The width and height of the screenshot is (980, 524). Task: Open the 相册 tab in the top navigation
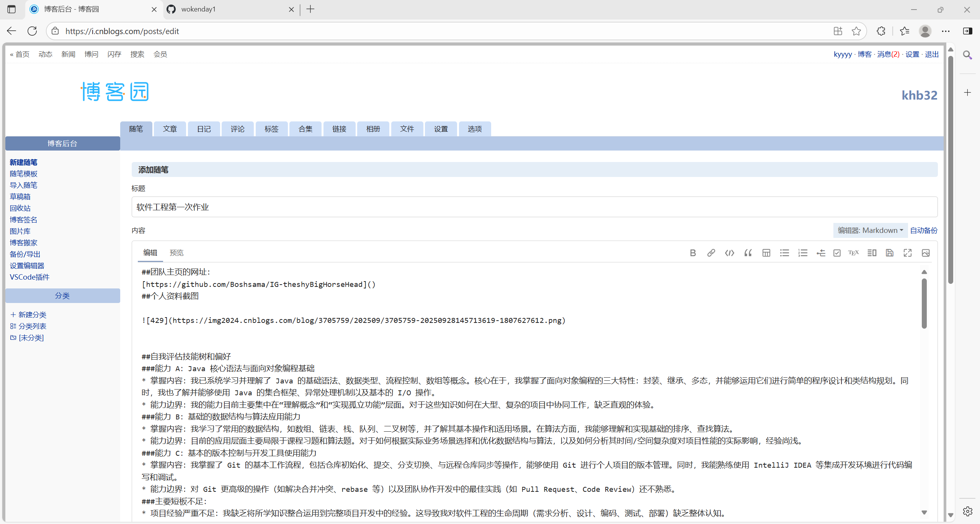pyautogui.click(x=373, y=129)
